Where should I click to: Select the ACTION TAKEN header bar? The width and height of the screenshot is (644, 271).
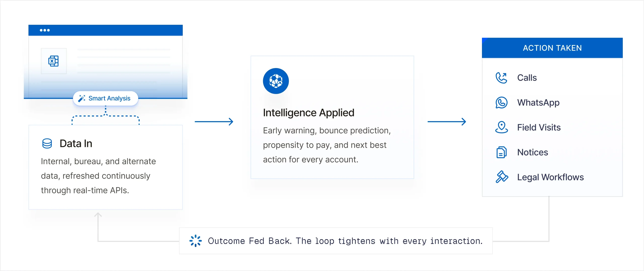tap(552, 48)
